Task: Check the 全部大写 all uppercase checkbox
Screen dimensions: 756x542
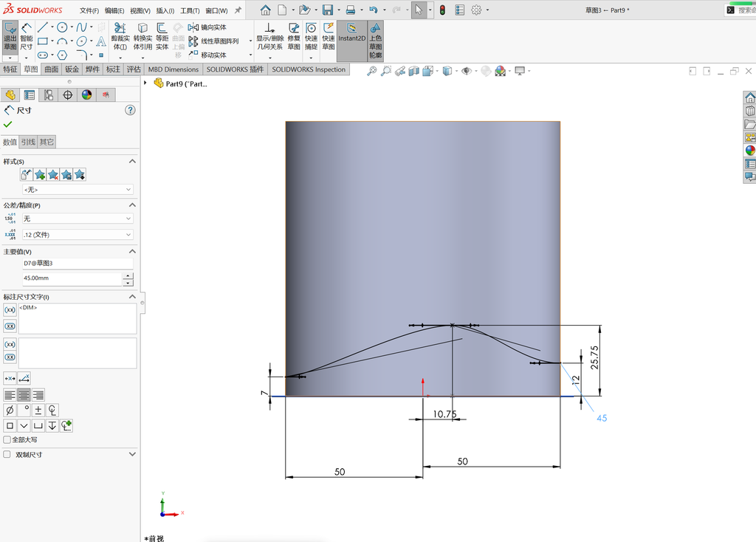Action: click(7, 440)
